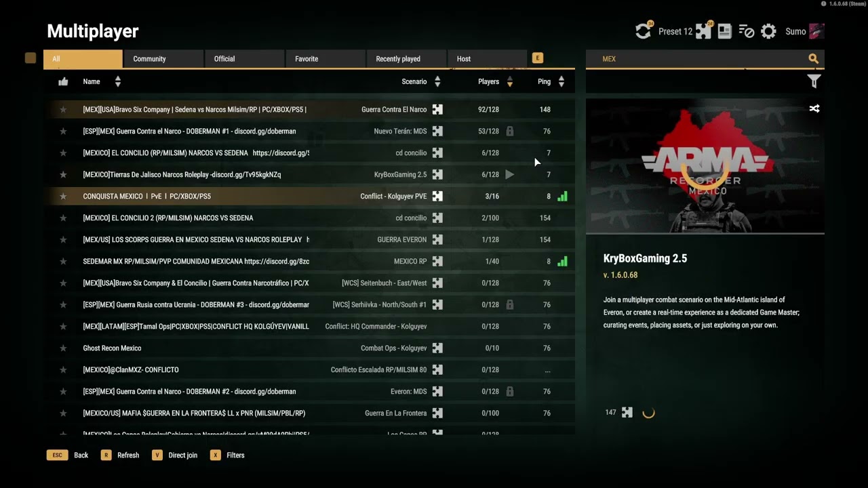Toggle favorite star for EL CONCILIO (RP/MILSIM) server
This screenshot has width=868, height=488.
point(63,152)
